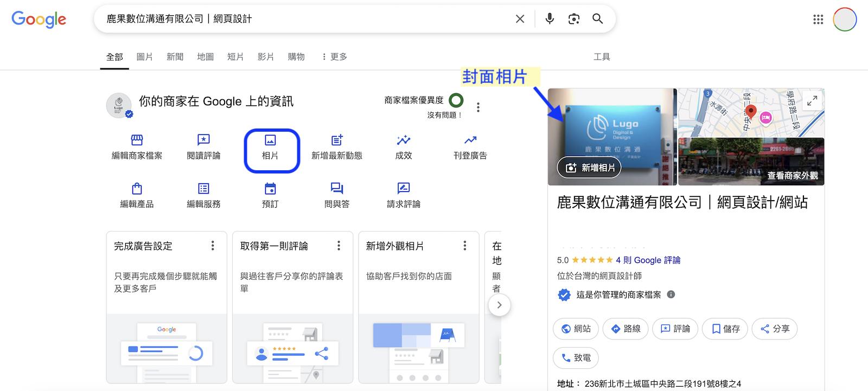
Task: Show info about managed profile
Action: [671, 294]
